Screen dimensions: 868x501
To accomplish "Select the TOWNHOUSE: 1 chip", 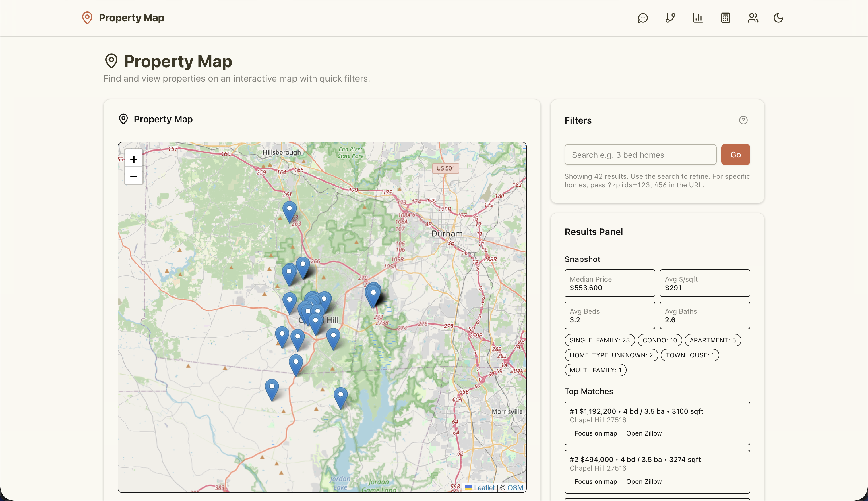I will click(x=689, y=355).
